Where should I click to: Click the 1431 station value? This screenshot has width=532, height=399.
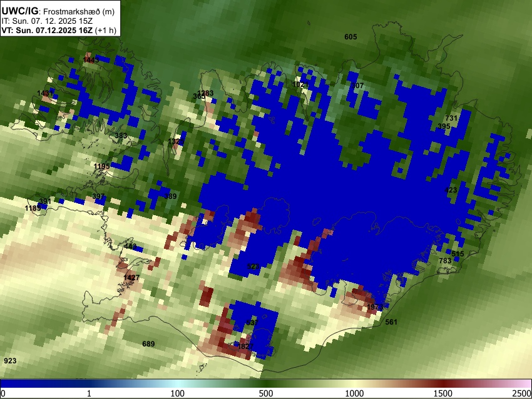click(45, 93)
